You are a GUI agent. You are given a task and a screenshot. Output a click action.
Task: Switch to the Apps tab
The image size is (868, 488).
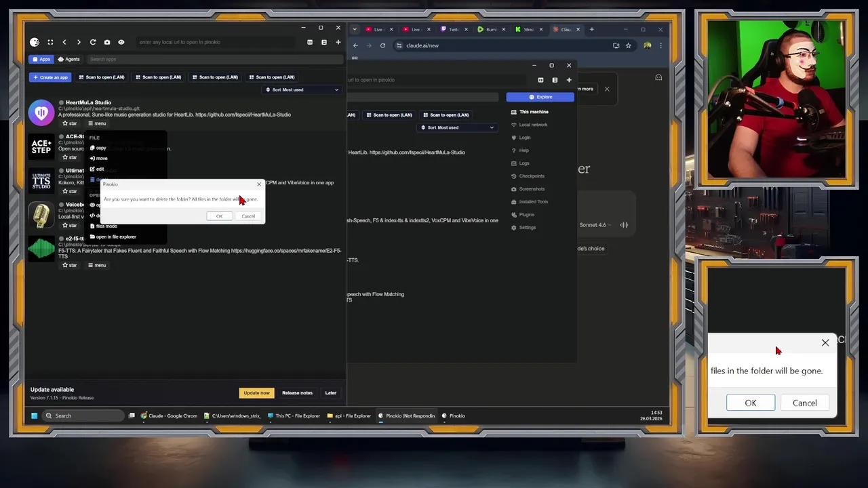[x=41, y=59]
